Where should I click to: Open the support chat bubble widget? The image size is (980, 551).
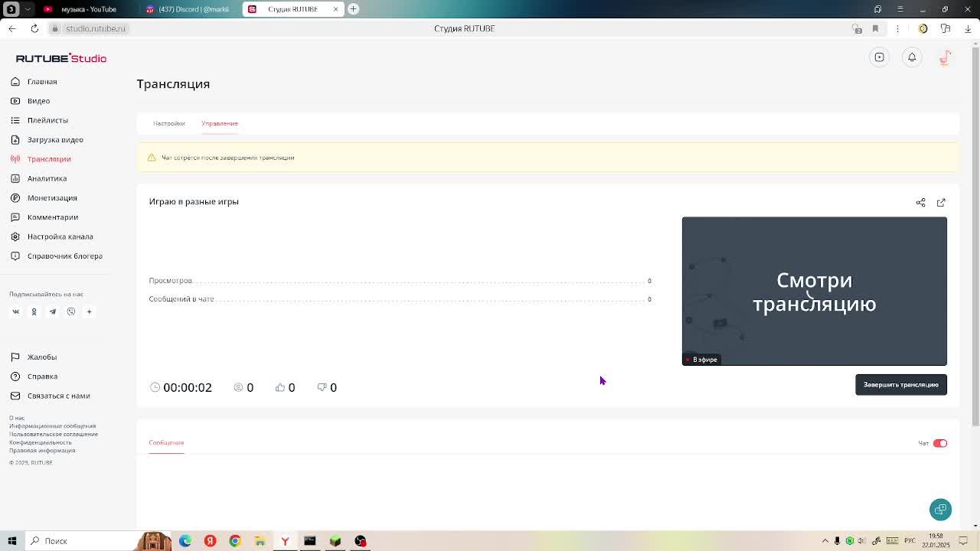coord(940,510)
